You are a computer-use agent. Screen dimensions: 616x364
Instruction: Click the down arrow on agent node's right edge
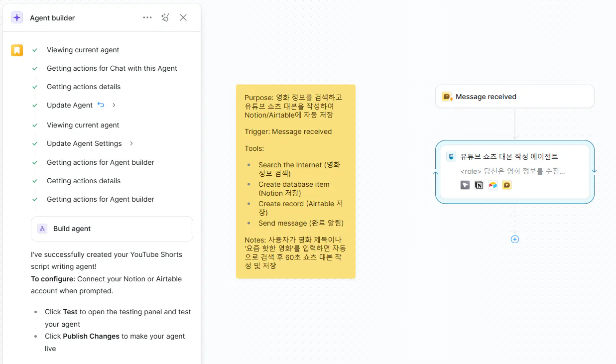pos(594,171)
